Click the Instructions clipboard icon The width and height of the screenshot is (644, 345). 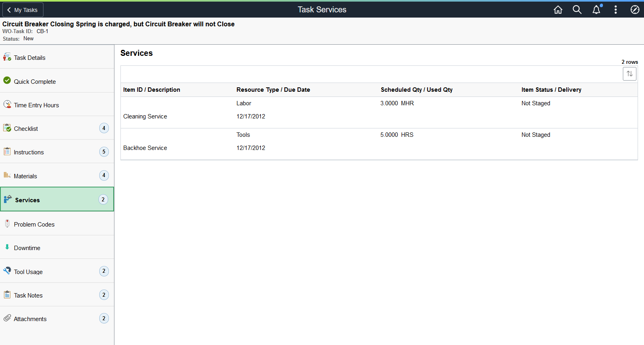[x=7, y=152]
